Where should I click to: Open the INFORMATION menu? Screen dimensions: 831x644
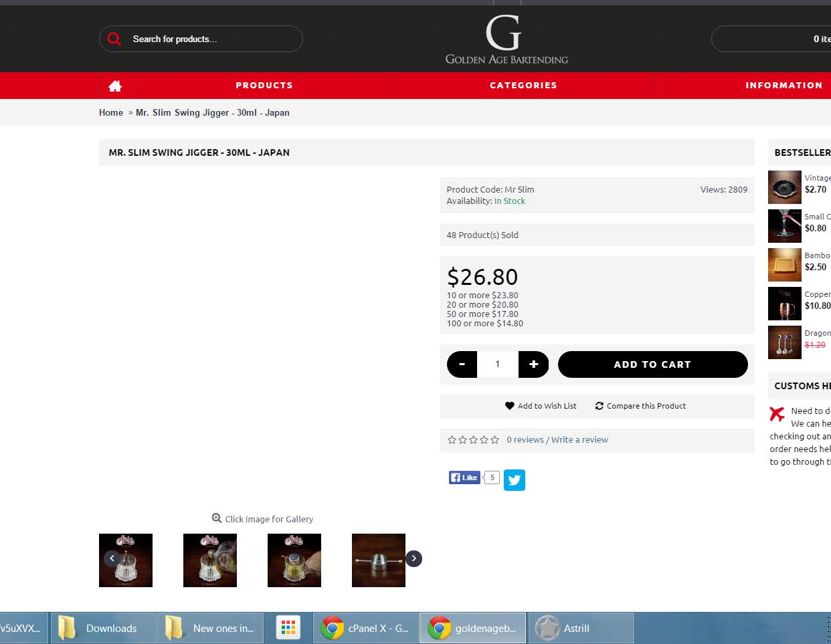(784, 86)
